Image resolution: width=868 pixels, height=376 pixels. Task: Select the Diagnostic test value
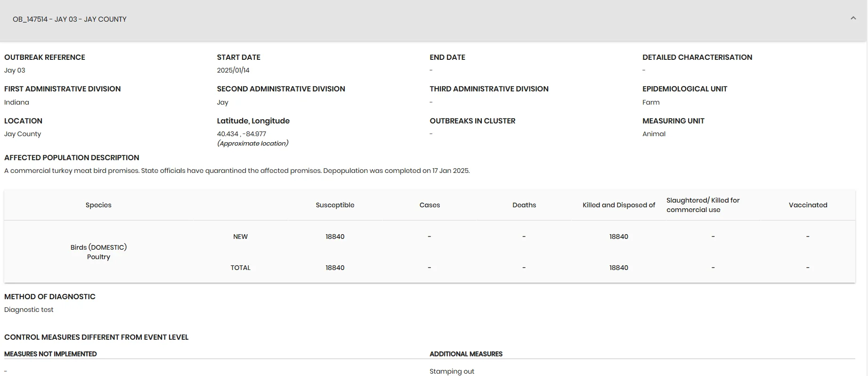point(29,310)
